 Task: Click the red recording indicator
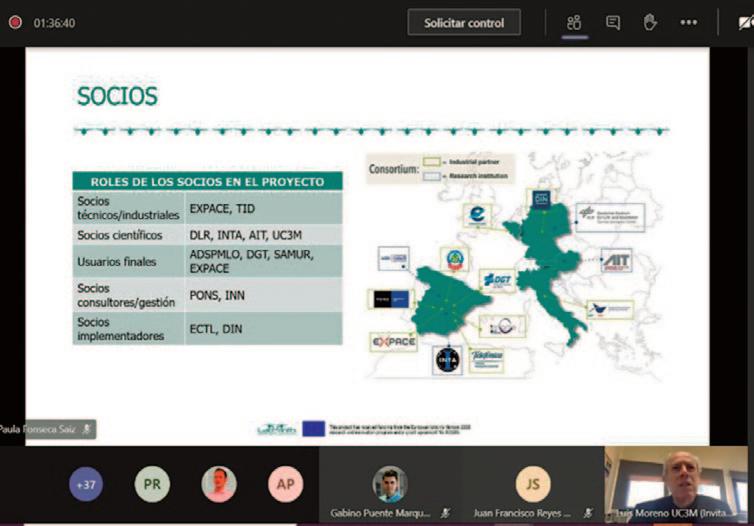coord(15,22)
